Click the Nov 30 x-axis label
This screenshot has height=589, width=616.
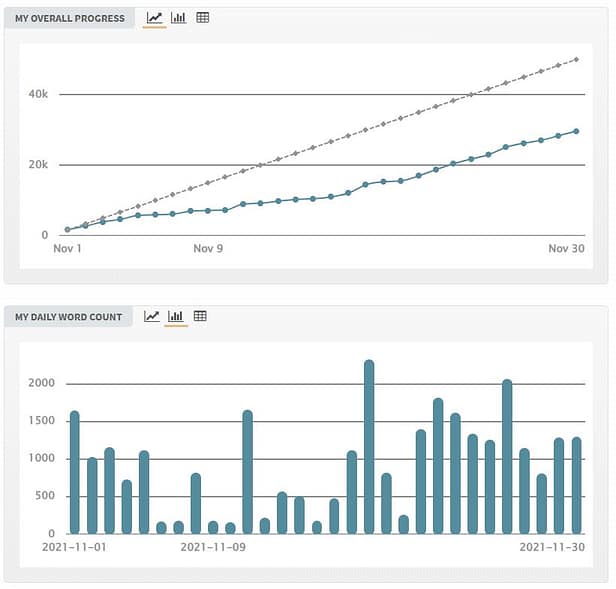point(567,249)
